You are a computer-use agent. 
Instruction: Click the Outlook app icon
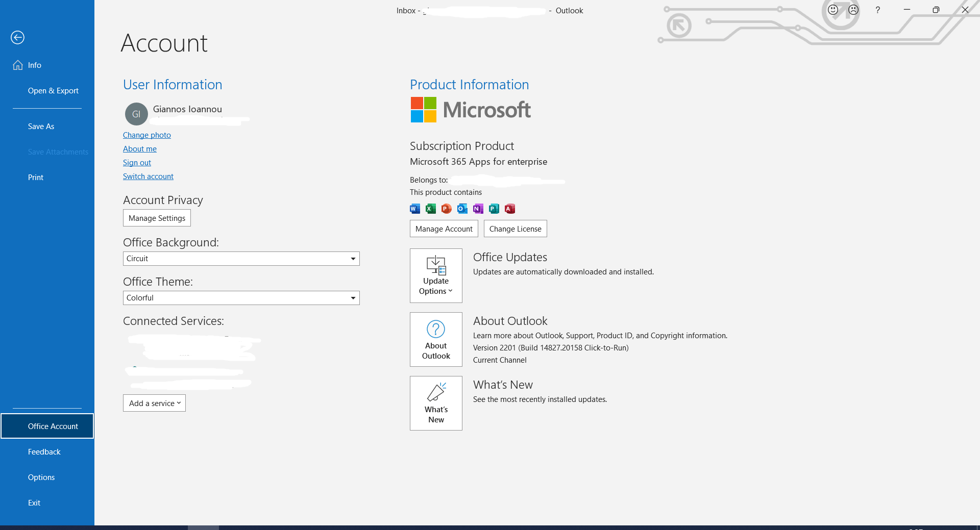462,209
